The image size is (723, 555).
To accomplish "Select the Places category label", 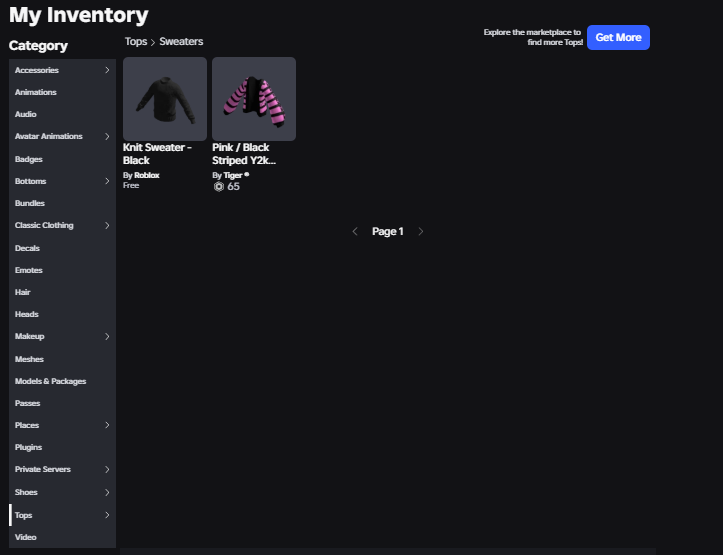I will [x=27, y=425].
